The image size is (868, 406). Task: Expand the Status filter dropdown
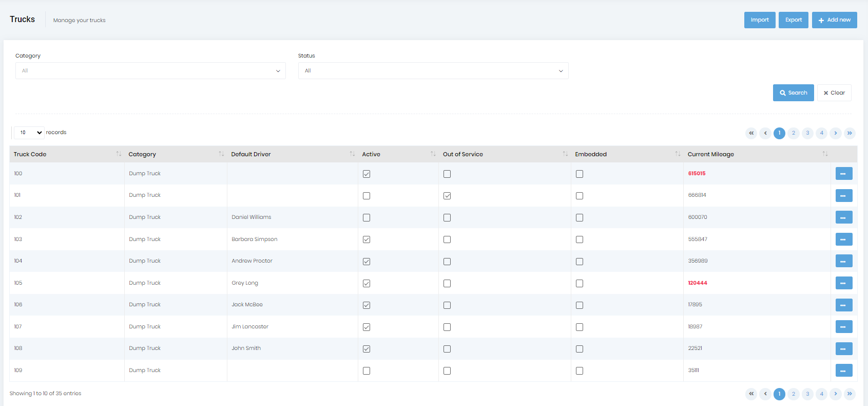tap(433, 71)
